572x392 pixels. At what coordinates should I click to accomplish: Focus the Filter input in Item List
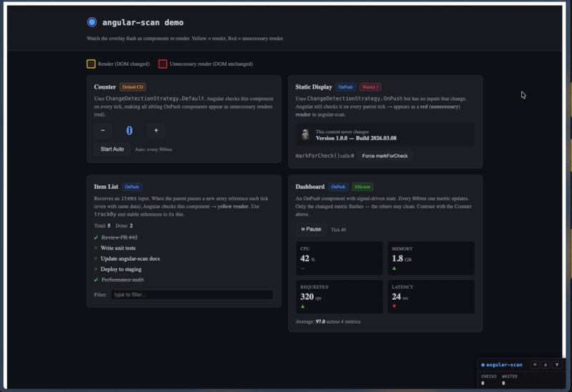coord(192,295)
